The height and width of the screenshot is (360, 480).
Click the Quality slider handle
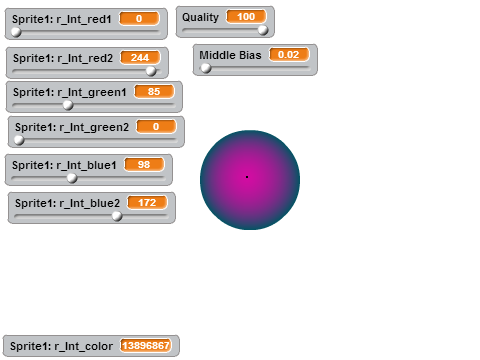point(263,30)
